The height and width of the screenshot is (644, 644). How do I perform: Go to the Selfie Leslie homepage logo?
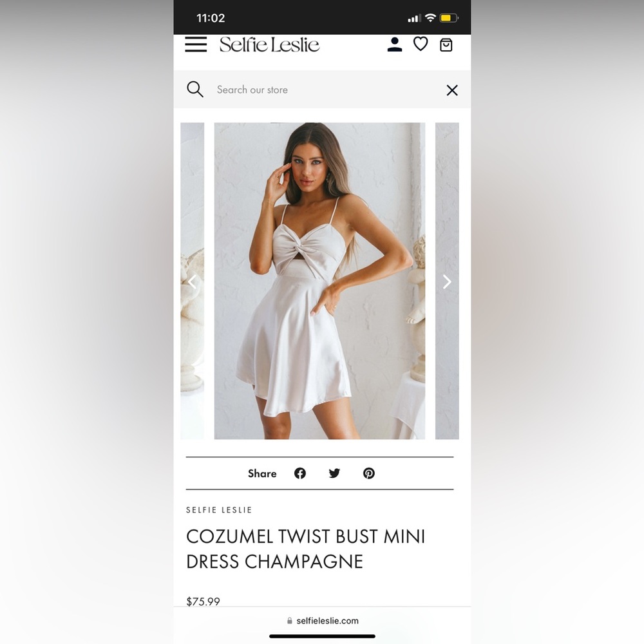[x=269, y=45]
